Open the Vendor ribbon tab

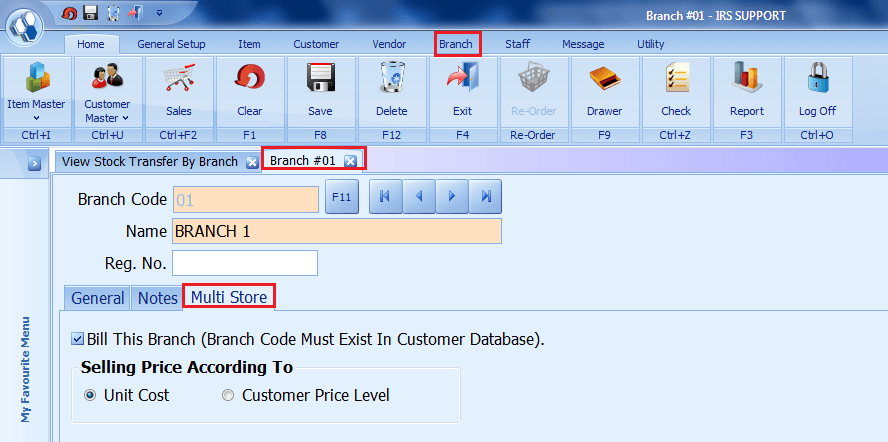(389, 44)
